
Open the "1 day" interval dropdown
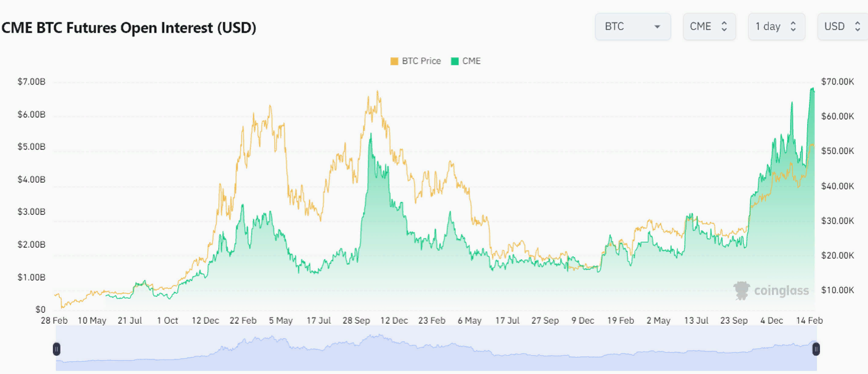(776, 27)
